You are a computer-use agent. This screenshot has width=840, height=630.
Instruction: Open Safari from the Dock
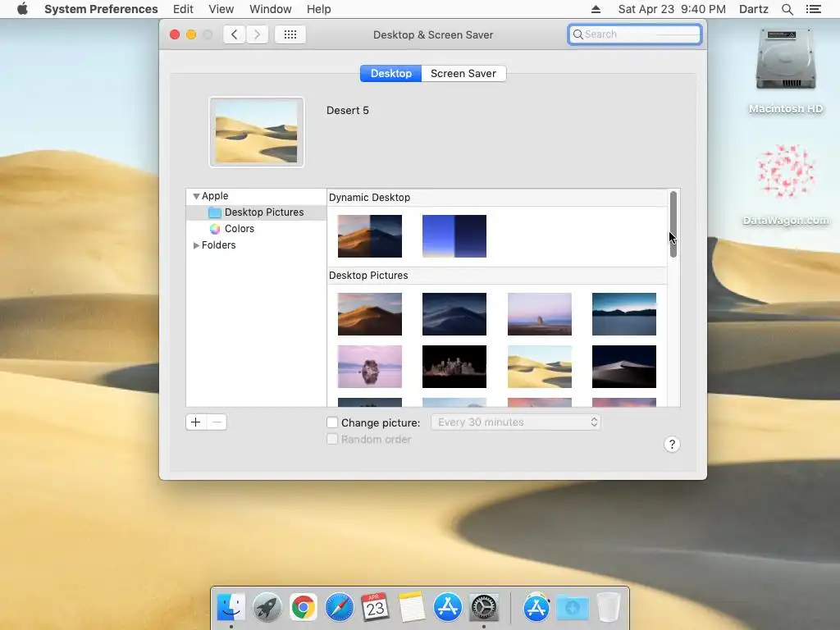[339, 607]
